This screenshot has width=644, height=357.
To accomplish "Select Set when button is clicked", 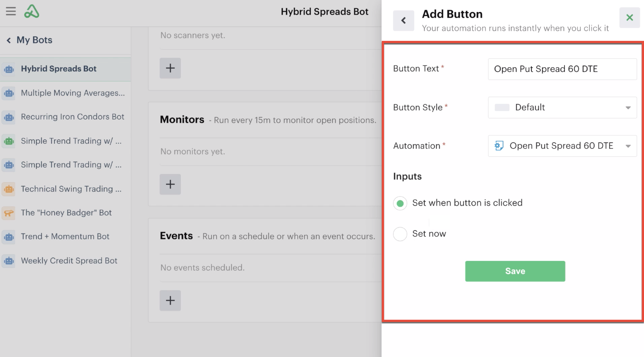I will tap(400, 203).
